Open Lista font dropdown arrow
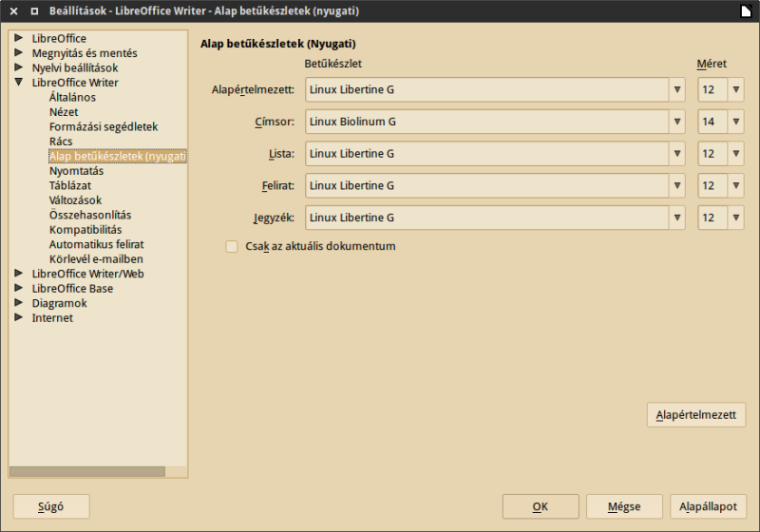 [x=677, y=154]
